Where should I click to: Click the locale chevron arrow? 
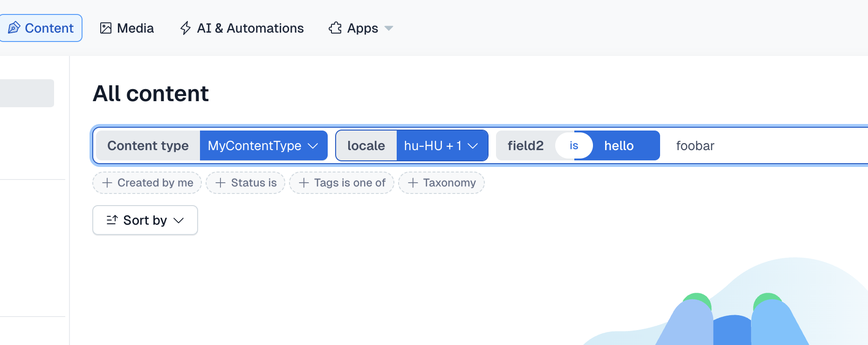tap(473, 146)
